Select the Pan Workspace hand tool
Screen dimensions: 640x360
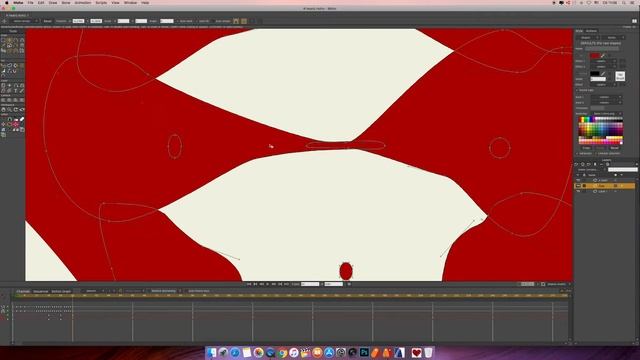pos(3,110)
